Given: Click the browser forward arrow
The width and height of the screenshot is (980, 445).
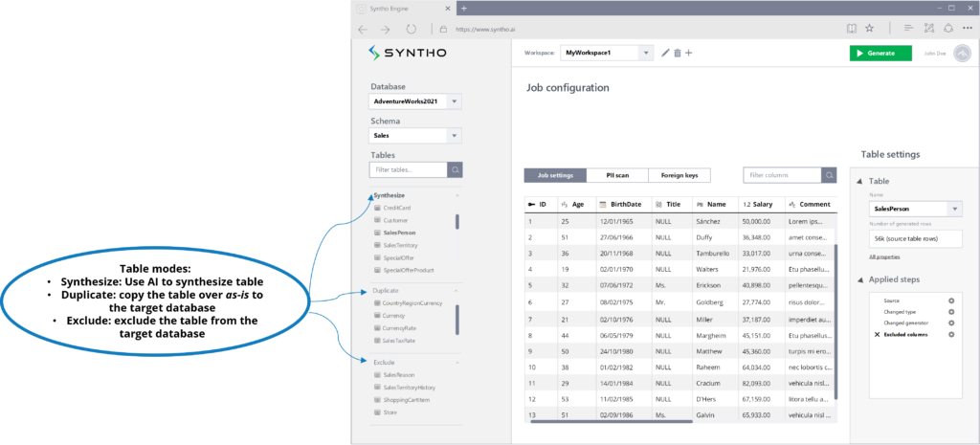Looking at the screenshot, I should tap(385, 29).
